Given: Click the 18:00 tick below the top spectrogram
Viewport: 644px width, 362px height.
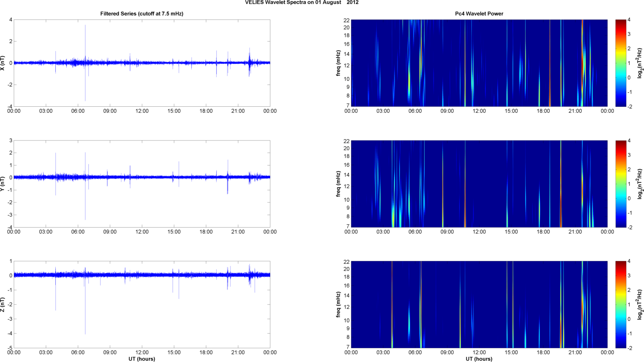Looking at the screenshot, I should (543, 111).
